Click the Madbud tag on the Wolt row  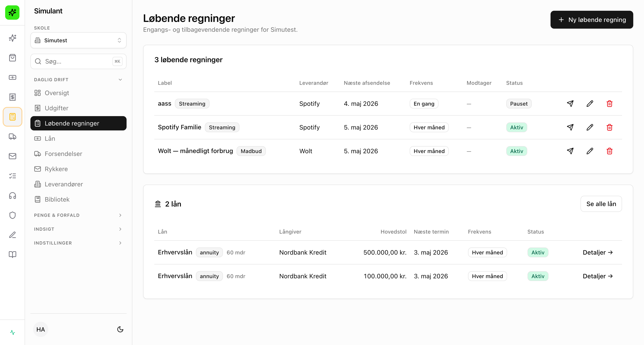(x=251, y=151)
